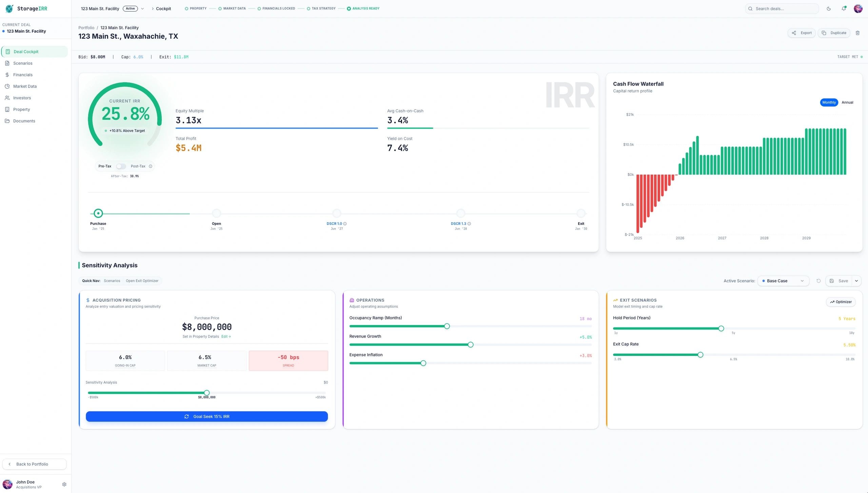Screen dimensions: 868x493
Task: Click the StorageIRR logo icon
Action: tap(9, 9)
